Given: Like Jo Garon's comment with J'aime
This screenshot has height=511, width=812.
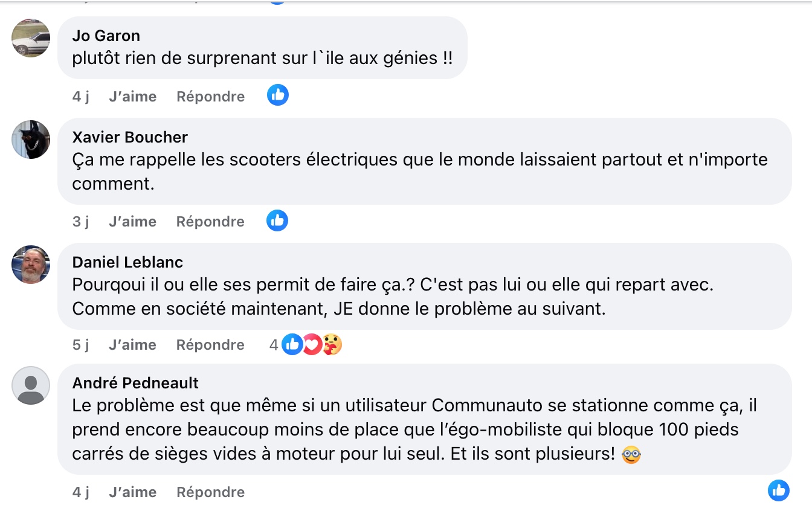Looking at the screenshot, I should [132, 97].
